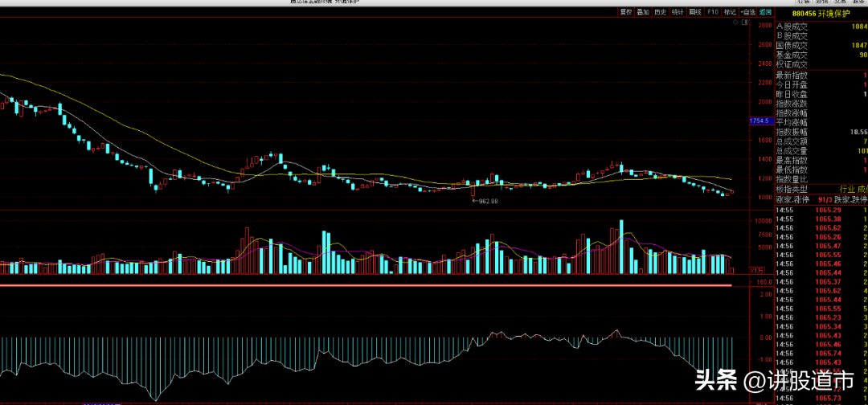Click the 指数量比 label
This screenshot has height=405, width=868.
pos(792,179)
